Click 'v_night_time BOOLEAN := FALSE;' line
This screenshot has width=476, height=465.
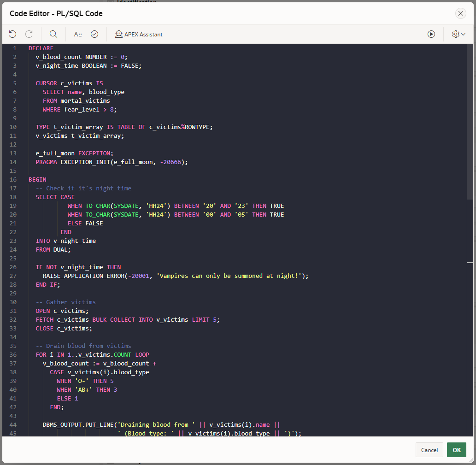point(88,66)
